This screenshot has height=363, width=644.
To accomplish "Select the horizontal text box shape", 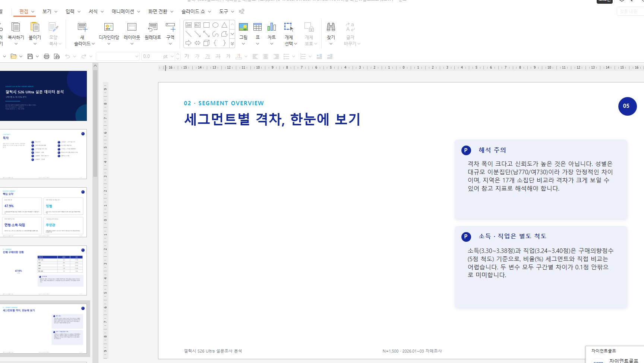I will point(189,25).
